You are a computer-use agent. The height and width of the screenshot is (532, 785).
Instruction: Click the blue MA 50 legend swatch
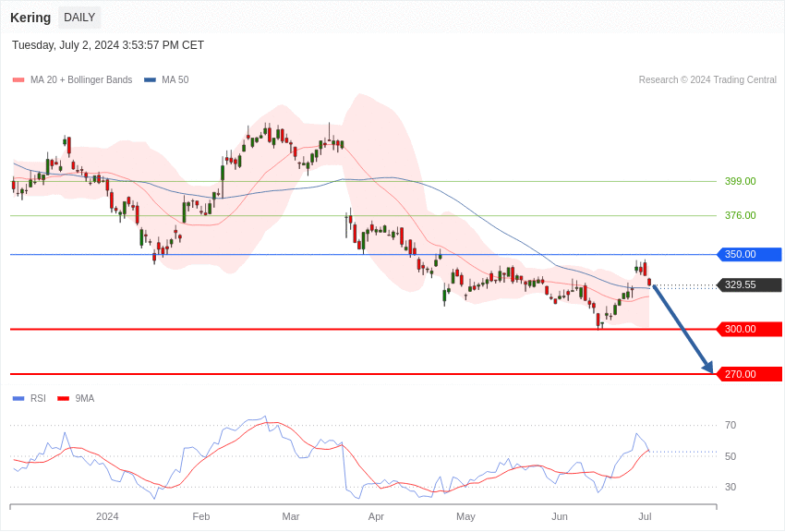pos(150,80)
